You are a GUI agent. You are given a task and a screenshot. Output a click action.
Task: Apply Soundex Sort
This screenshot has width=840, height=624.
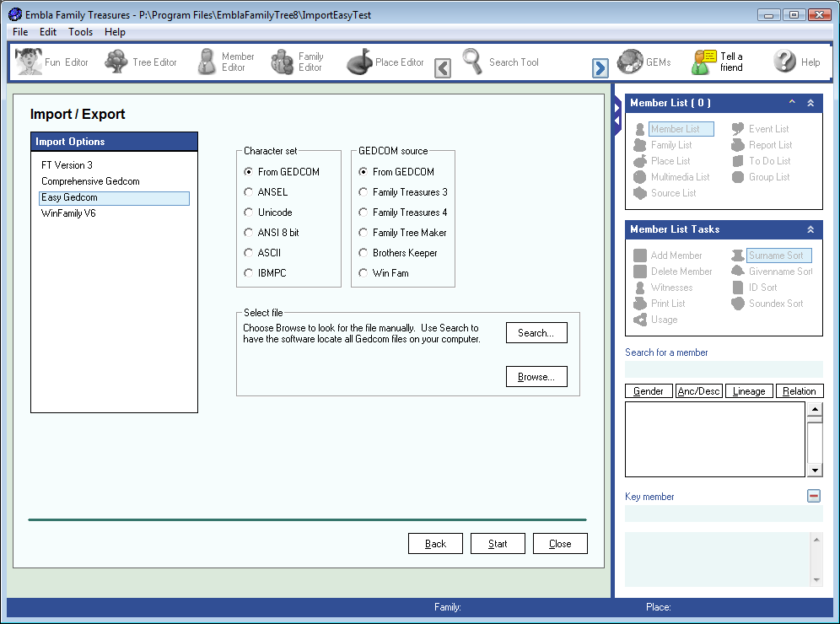[767, 304]
